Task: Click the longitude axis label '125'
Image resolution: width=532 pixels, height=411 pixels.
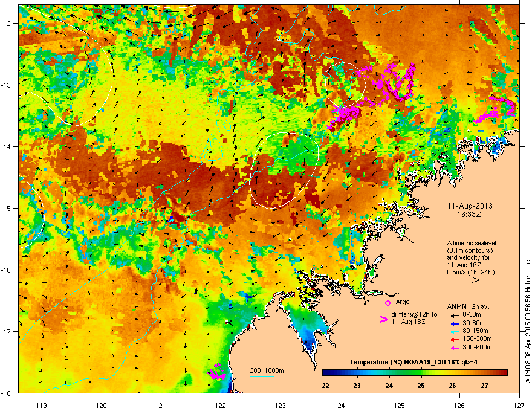Action: pyautogui.click(x=400, y=406)
